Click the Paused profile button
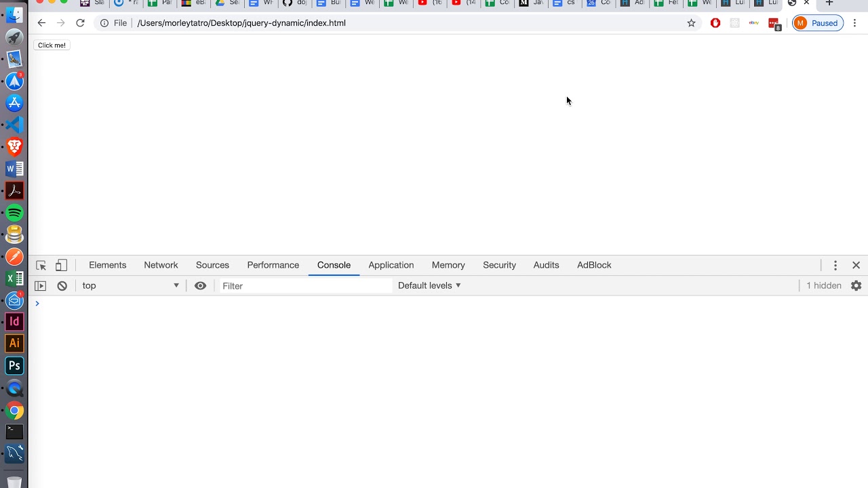Viewport: 868px width, 488px height. [x=818, y=23]
